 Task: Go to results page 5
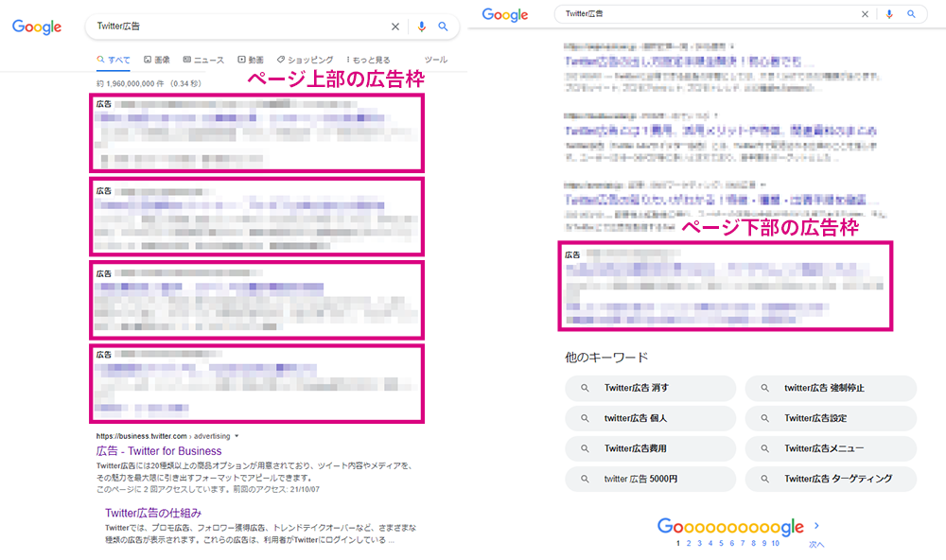point(721,543)
